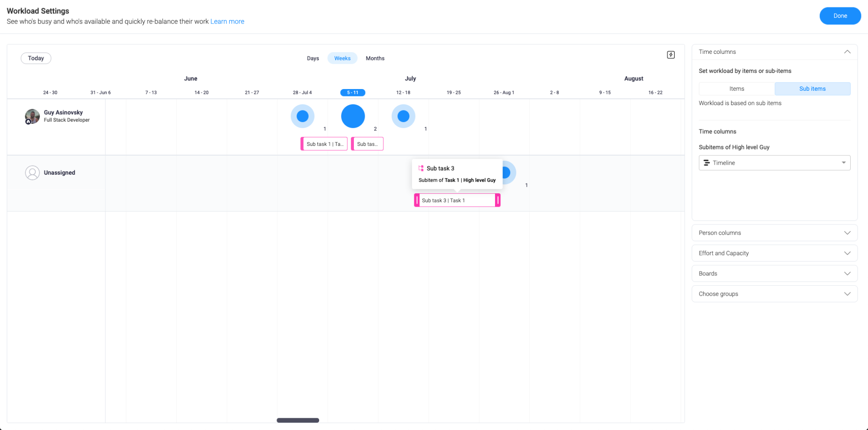The width and height of the screenshot is (868, 430).
Task: Expand the Person columns section
Action: [774, 233]
